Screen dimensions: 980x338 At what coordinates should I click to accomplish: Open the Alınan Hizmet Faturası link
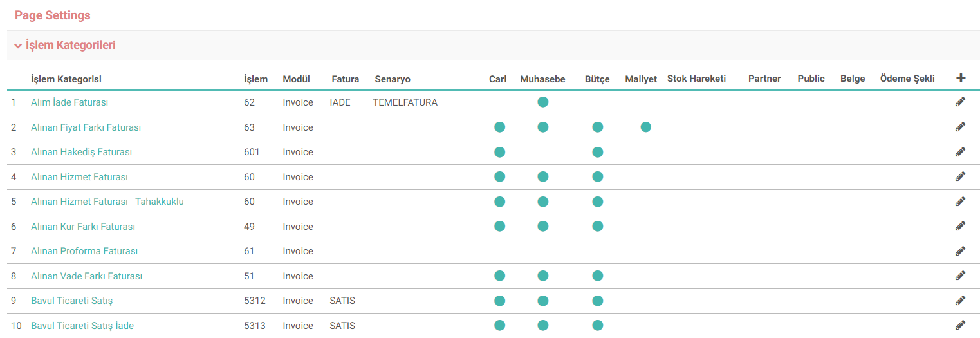80,177
